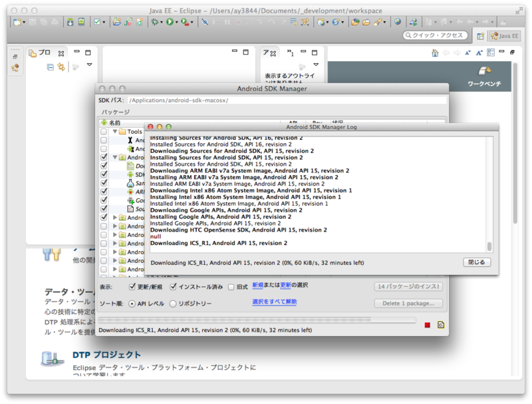The image size is (532, 404).
Task: Select the API レベル sort radio button
Action: 132,304
